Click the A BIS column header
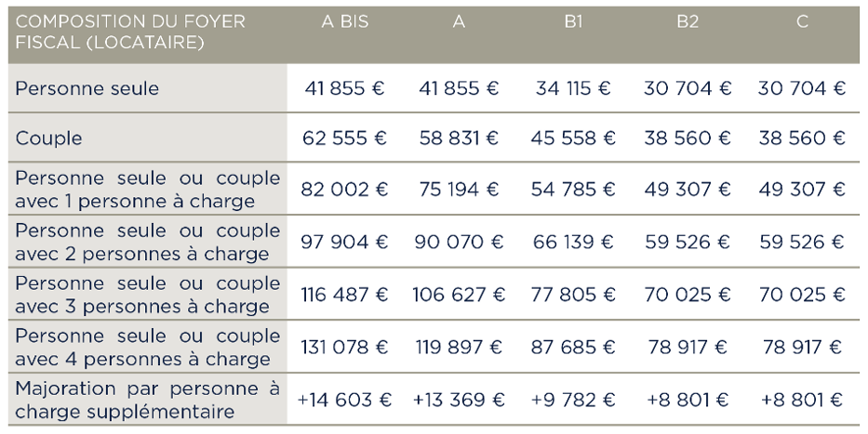Screen dimensions: 868x434 click(344, 21)
